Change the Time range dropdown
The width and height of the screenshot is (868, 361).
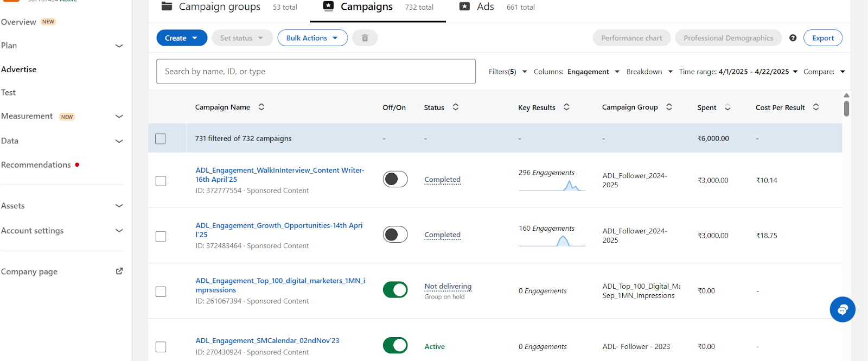(738, 72)
